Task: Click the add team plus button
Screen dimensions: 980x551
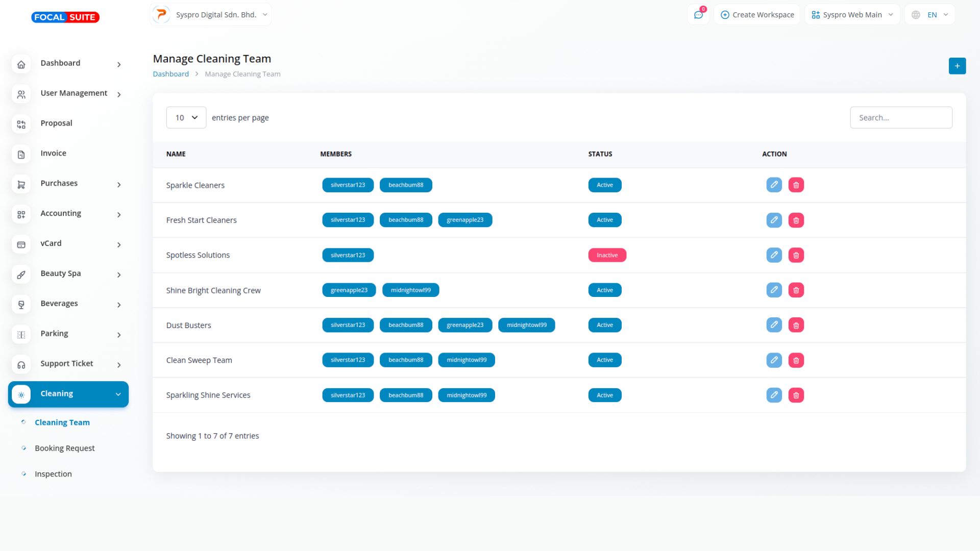Action: (x=957, y=66)
